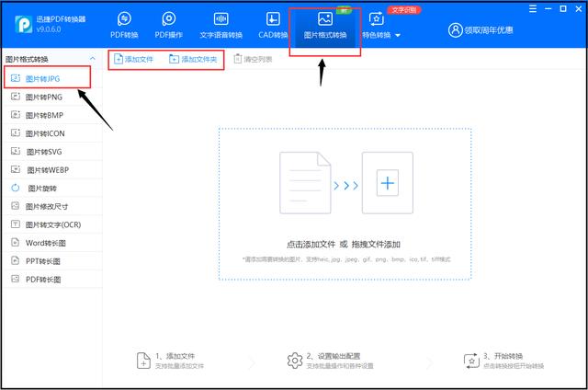This screenshot has width=588, height=390.
Task: Select 图片转ICON in the sidebar
Action: point(51,133)
